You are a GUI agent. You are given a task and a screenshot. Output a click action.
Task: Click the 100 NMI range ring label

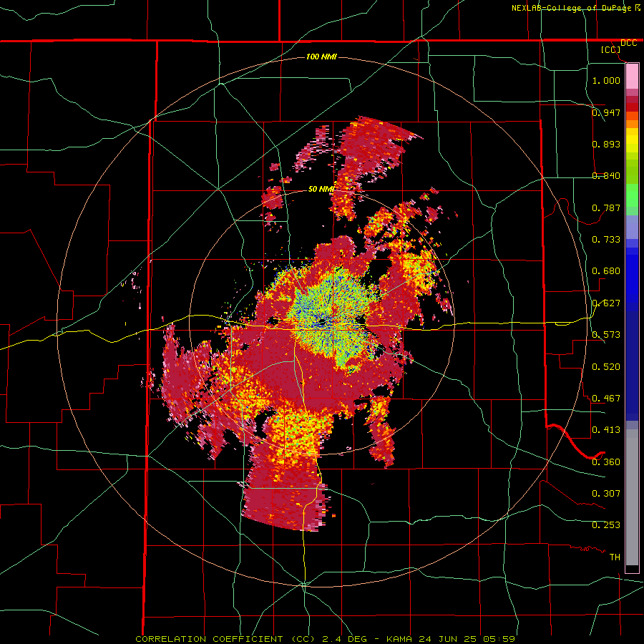click(321, 57)
